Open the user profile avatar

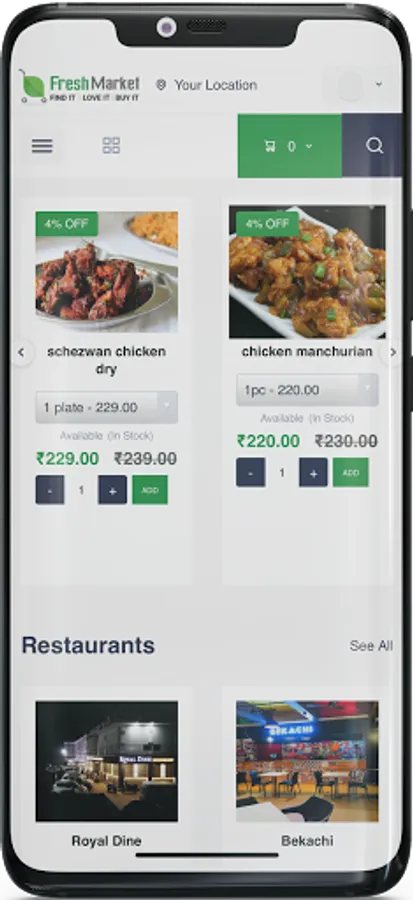(x=350, y=85)
